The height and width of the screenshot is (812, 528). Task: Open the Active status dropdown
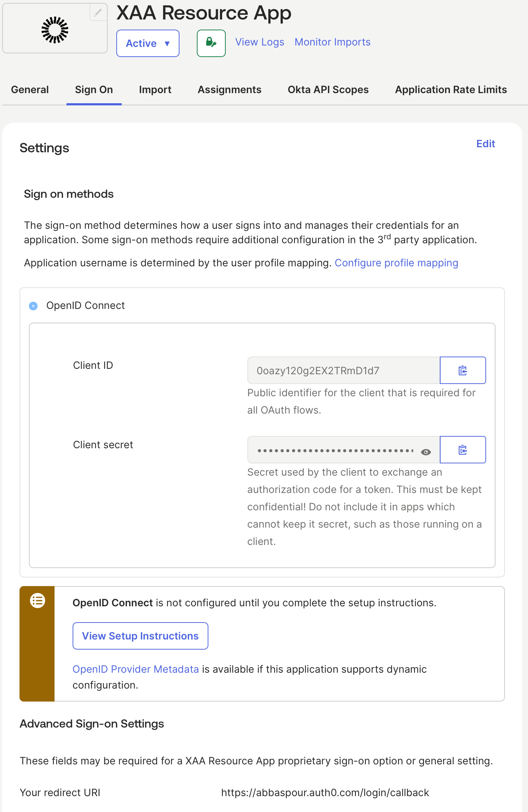148,43
